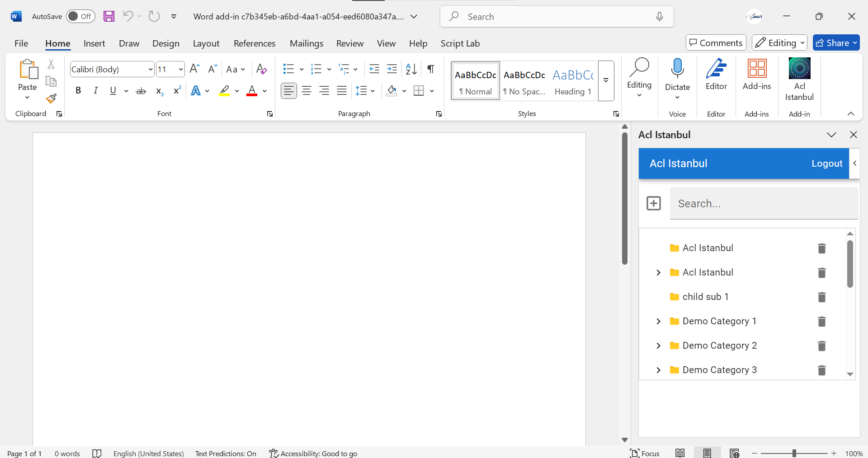Click the Clear All Formatting icon
The height and width of the screenshot is (458, 868).
[x=261, y=69]
